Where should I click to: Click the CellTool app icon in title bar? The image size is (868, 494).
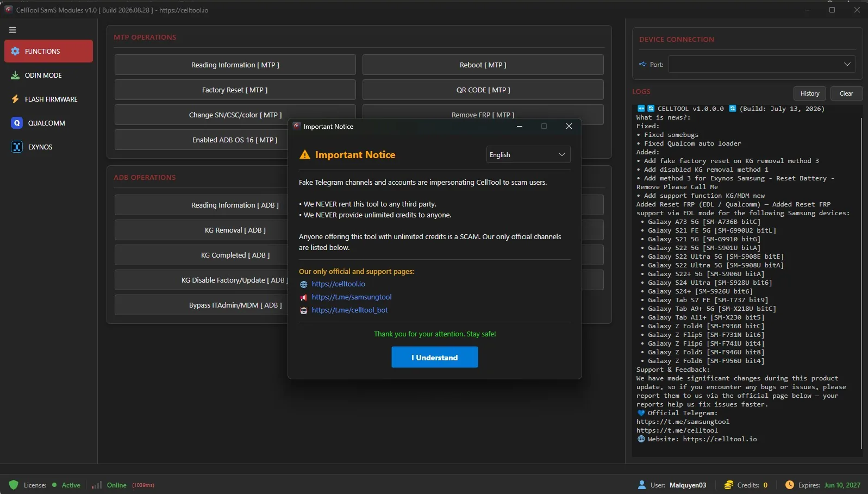[x=9, y=10]
